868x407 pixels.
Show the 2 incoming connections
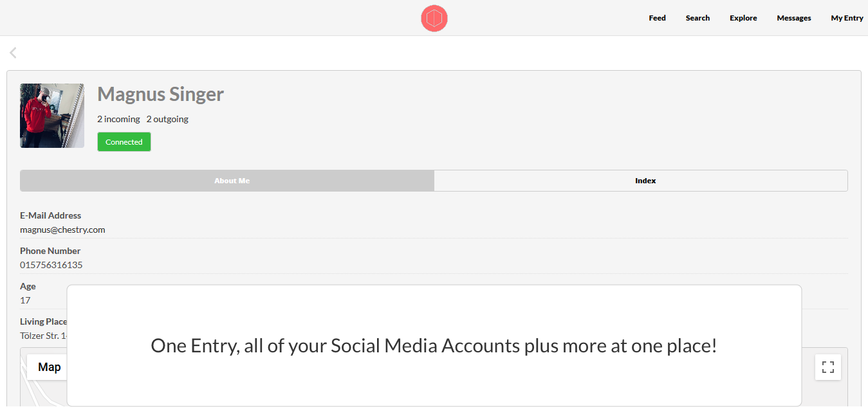pos(118,119)
